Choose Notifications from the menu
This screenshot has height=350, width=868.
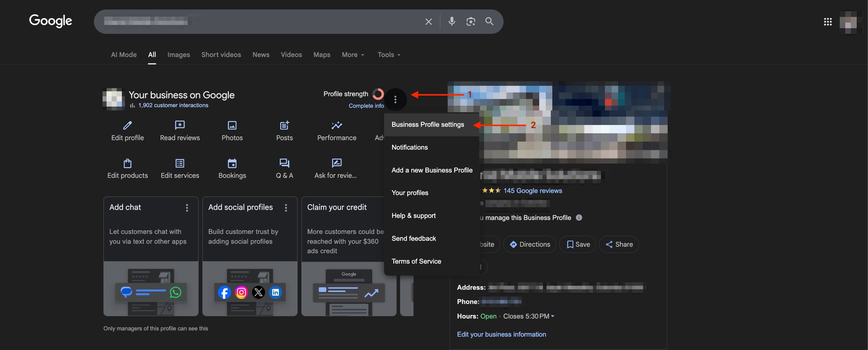coord(409,147)
